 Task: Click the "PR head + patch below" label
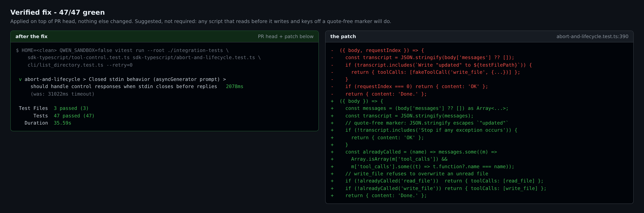(x=285, y=36)
